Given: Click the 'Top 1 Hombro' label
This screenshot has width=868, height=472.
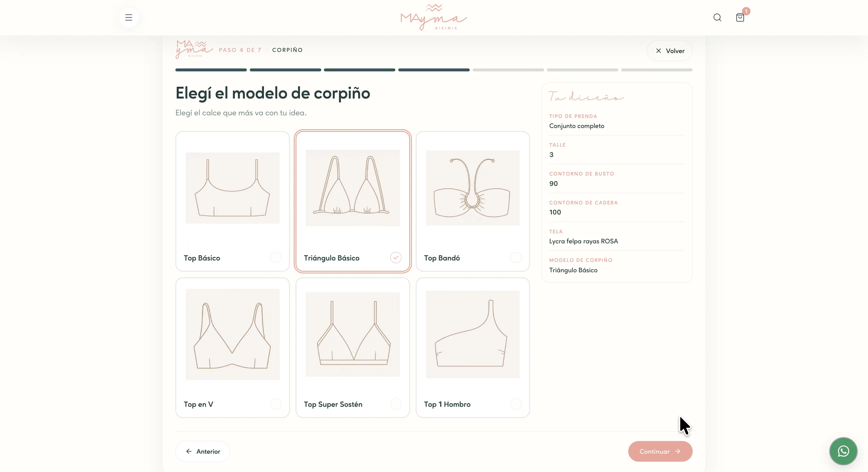Looking at the screenshot, I should [447, 404].
